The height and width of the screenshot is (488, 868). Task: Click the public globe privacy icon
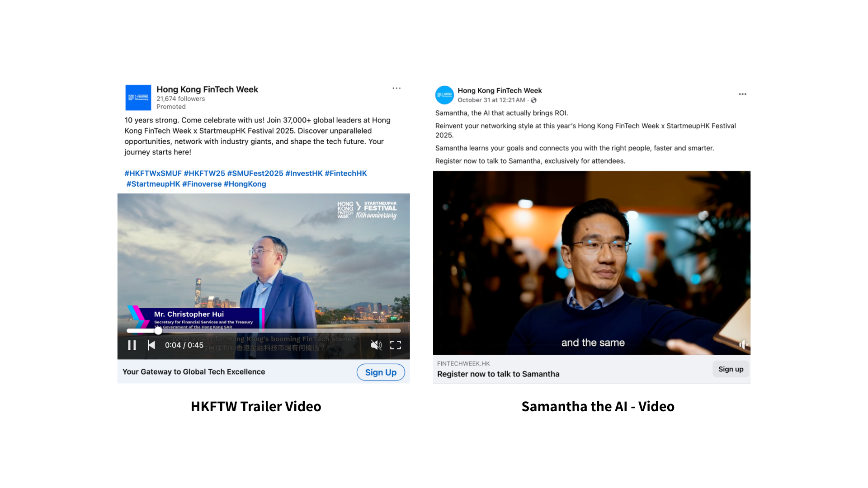click(x=533, y=100)
